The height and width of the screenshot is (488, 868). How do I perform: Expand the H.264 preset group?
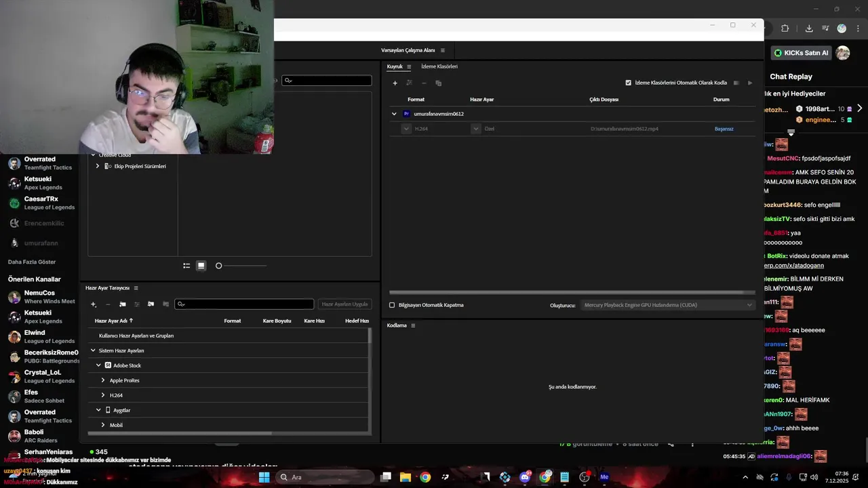pyautogui.click(x=103, y=395)
